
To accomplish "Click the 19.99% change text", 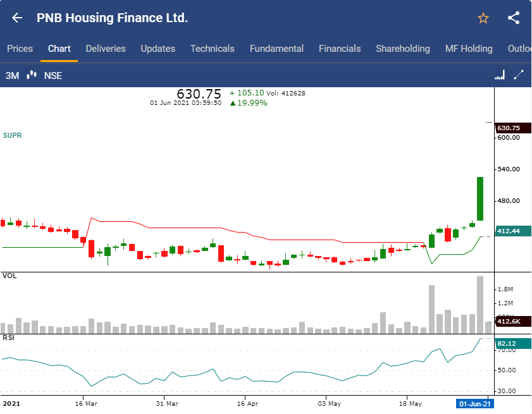I will [252, 103].
